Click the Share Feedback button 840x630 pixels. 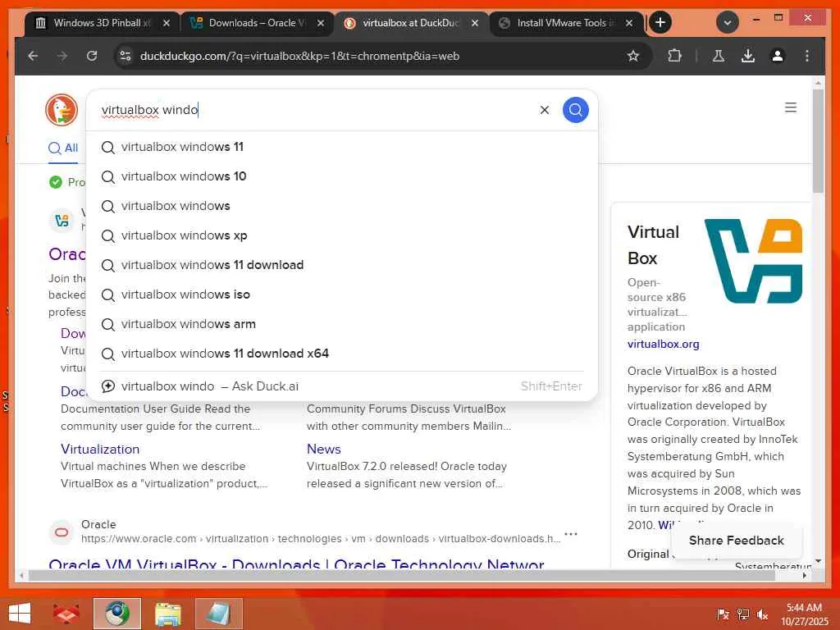point(736,541)
